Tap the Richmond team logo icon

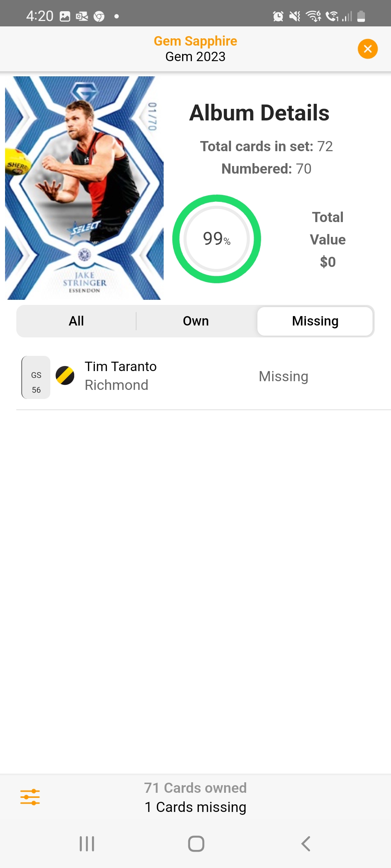click(65, 375)
